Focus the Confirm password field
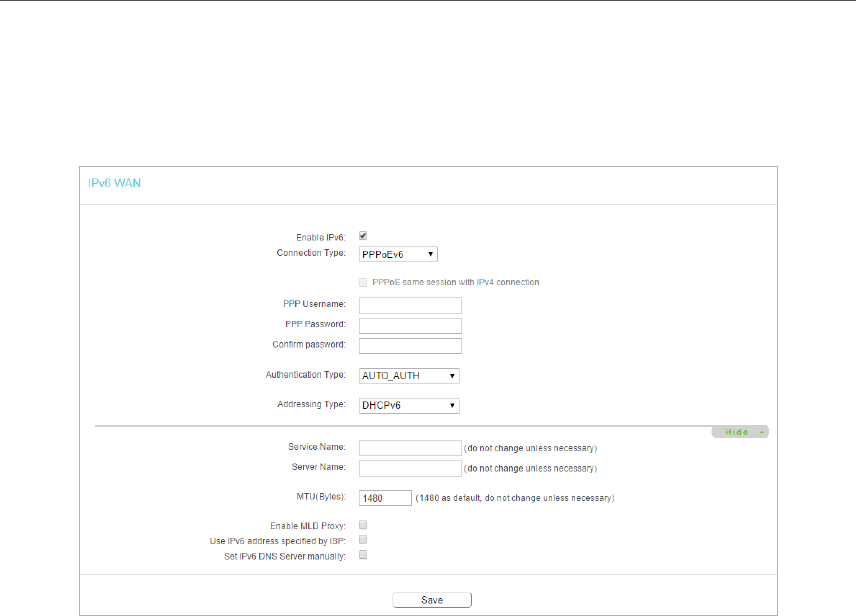This screenshot has width=856, height=616. click(410, 346)
